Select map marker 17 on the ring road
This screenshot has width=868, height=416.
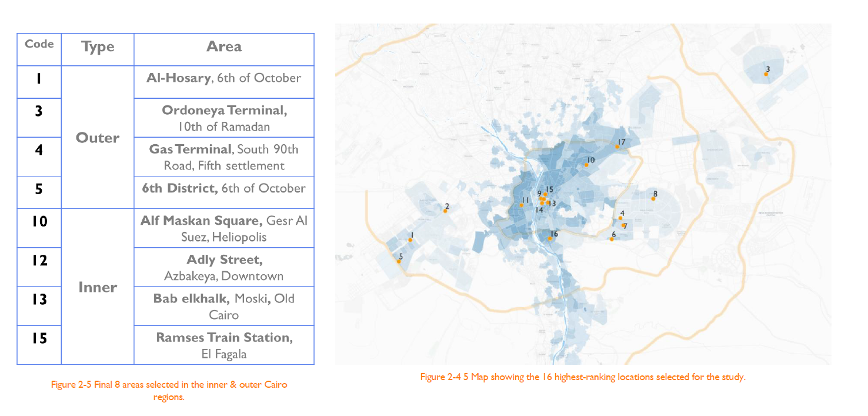click(x=617, y=147)
